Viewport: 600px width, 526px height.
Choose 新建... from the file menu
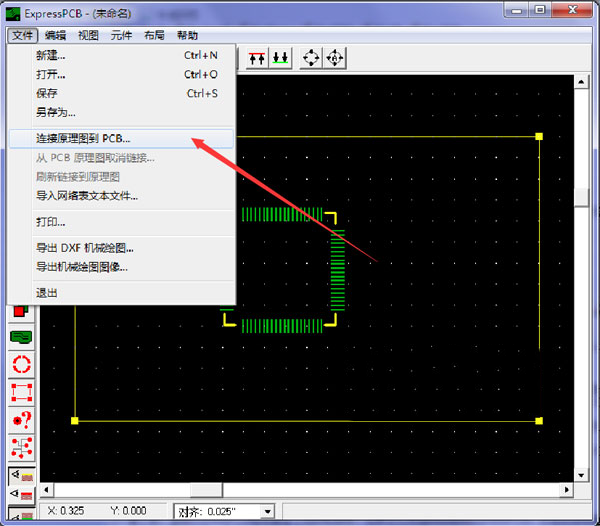coord(121,55)
